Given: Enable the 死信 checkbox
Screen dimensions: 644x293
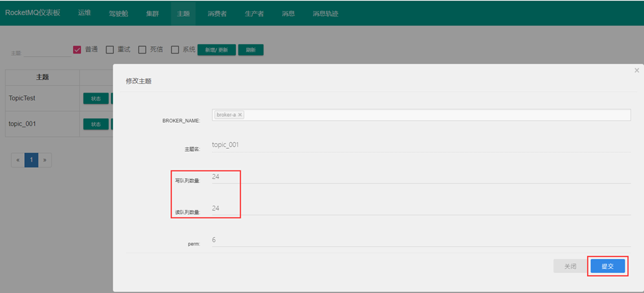Looking at the screenshot, I should pyautogui.click(x=142, y=50).
